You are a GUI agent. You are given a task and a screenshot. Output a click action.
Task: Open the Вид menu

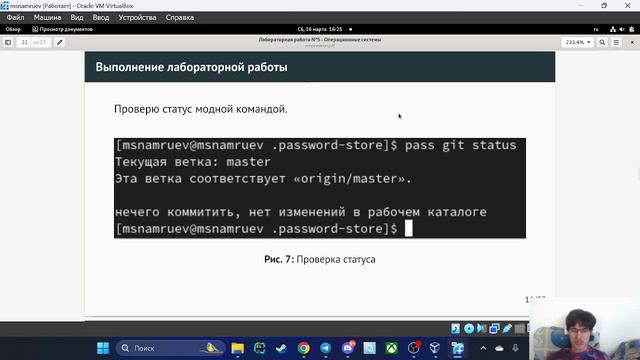click(77, 18)
